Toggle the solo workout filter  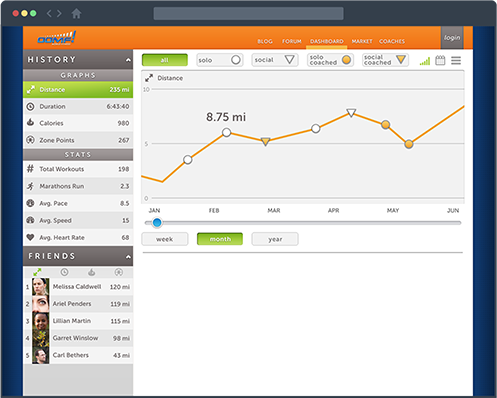pyautogui.click(x=220, y=60)
